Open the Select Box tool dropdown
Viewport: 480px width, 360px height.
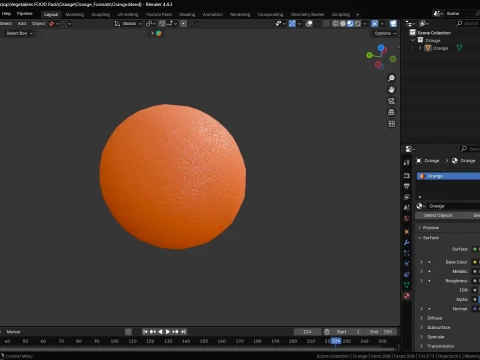click(x=19, y=33)
